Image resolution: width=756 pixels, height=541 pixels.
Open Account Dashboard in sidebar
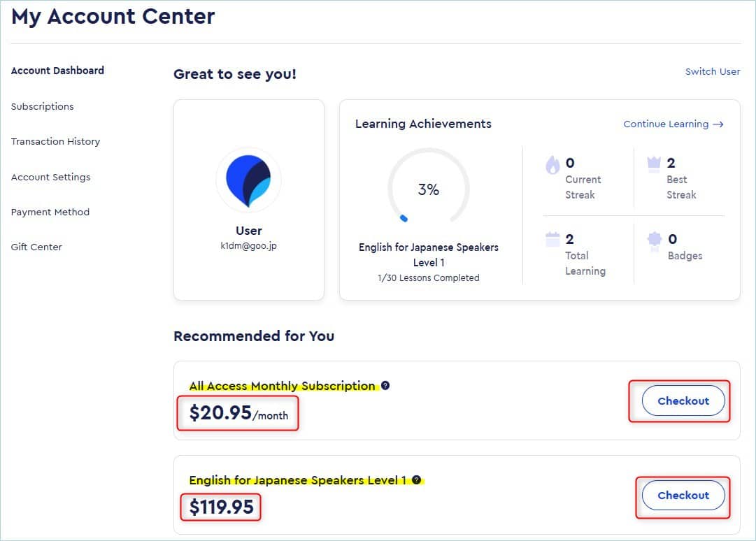coord(57,71)
